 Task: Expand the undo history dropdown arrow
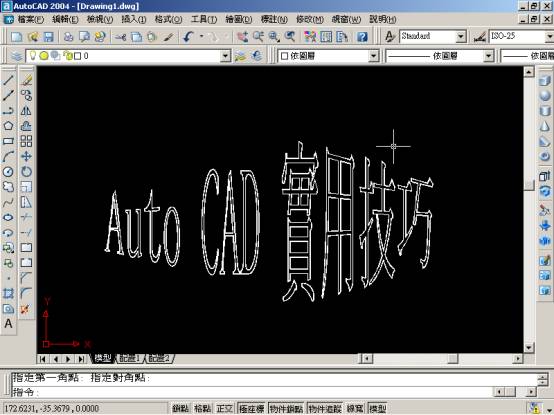[x=201, y=36]
